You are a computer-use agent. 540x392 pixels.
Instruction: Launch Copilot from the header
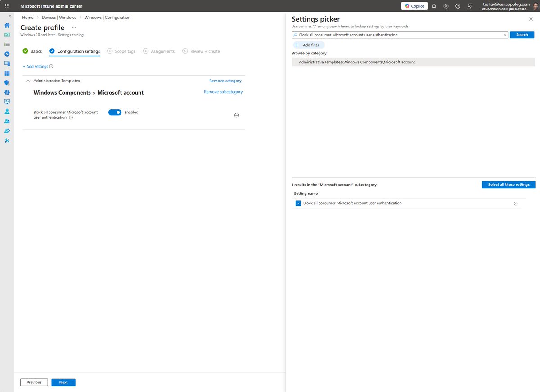(414, 6)
